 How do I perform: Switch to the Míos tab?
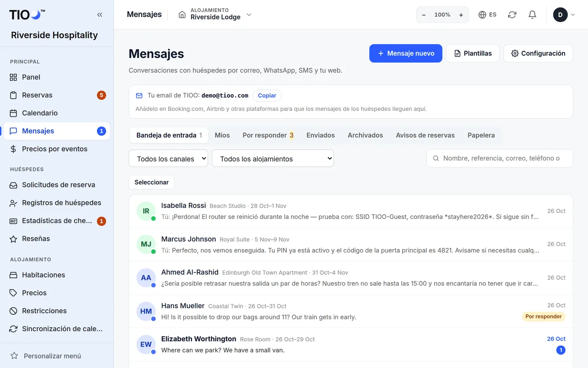tap(222, 135)
